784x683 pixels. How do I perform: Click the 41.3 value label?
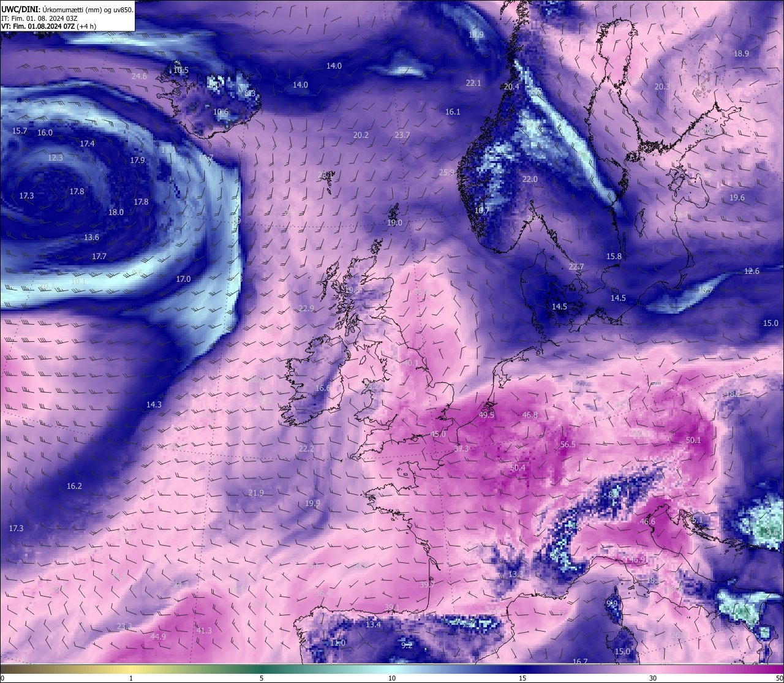coord(204,631)
